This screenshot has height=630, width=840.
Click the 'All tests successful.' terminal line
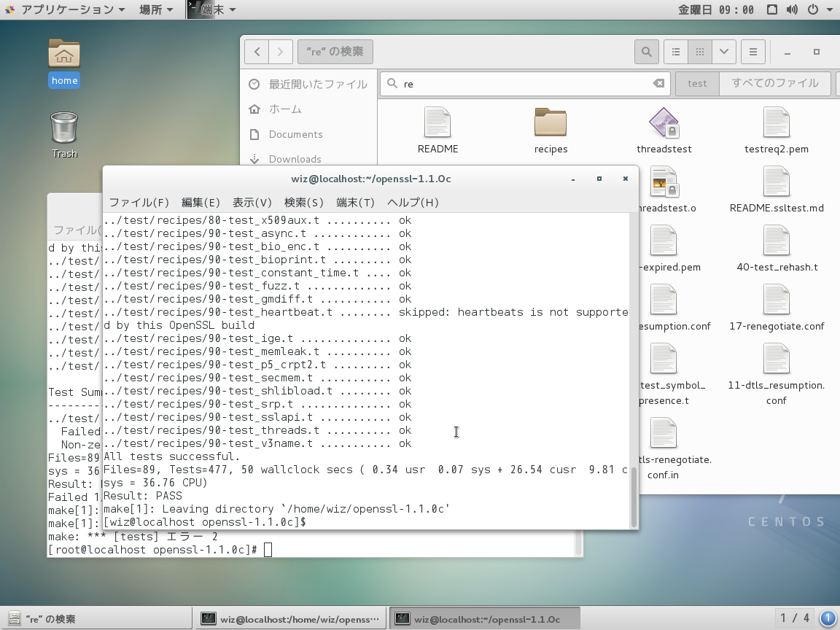click(172, 456)
